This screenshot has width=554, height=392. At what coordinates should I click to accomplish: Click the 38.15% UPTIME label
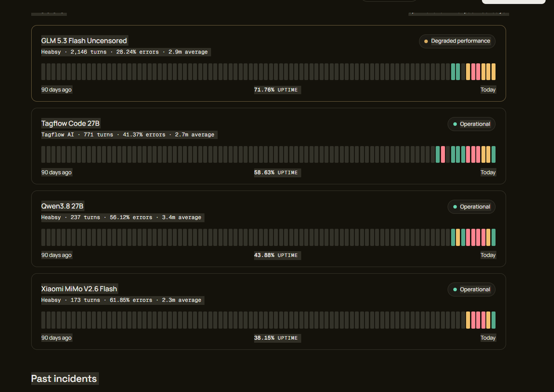click(x=276, y=338)
